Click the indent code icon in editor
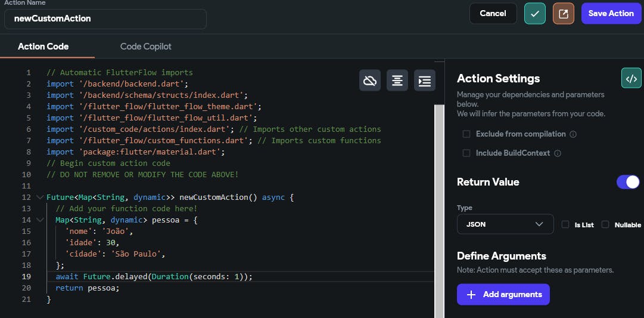This screenshot has height=318, width=644. click(x=425, y=81)
